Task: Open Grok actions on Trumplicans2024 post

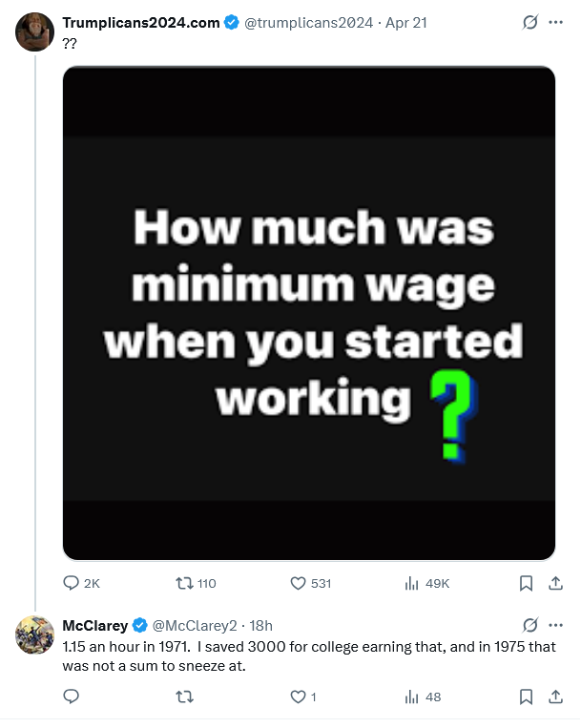Action: tap(531, 23)
